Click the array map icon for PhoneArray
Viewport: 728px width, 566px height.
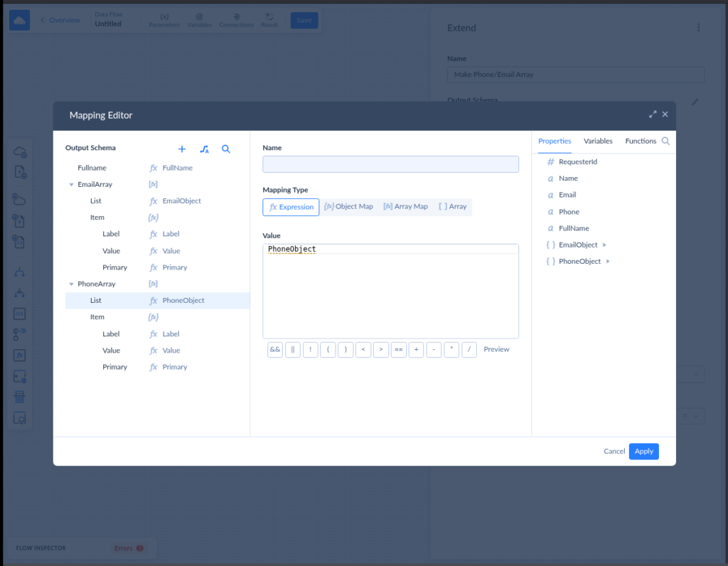pos(154,284)
